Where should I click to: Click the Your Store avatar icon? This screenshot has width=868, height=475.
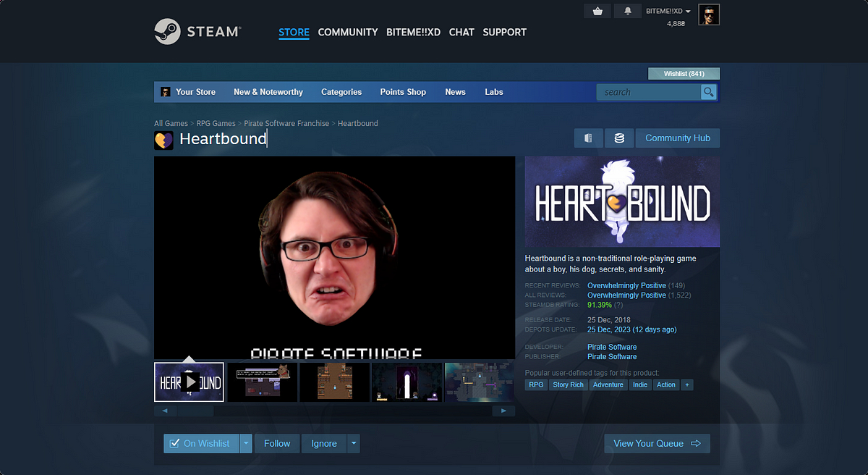point(166,92)
